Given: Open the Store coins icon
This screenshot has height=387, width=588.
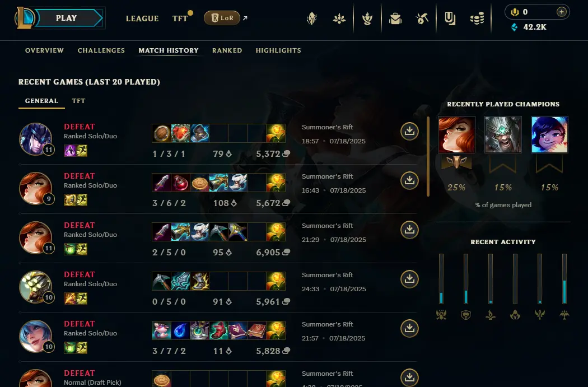Looking at the screenshot, I should pos(477,18).
